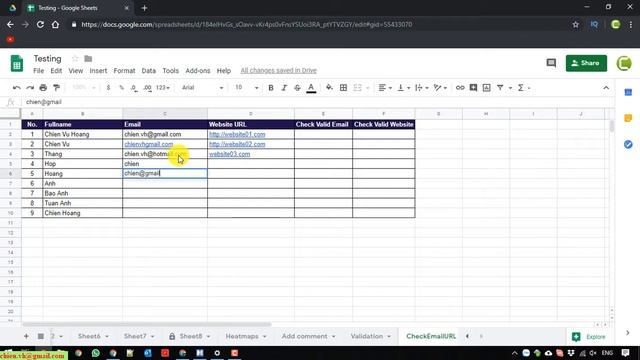The height and width of the screenshot is (360, 640).
Task: Open the Edit menu
Action: click(56, 71)
